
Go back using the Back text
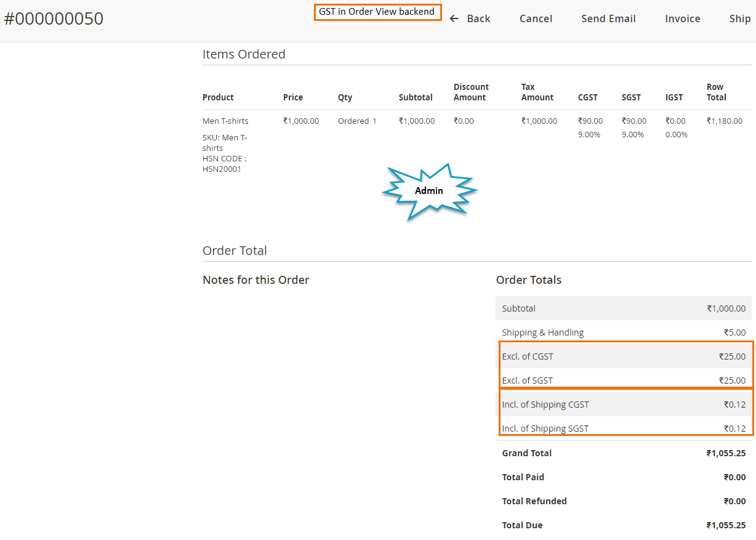click(478, 18)
